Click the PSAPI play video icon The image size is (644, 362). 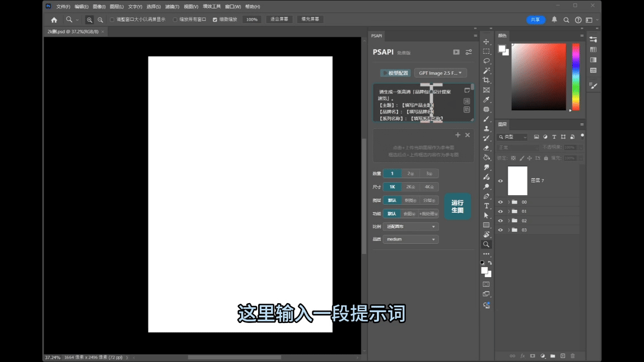click(456, 52)
